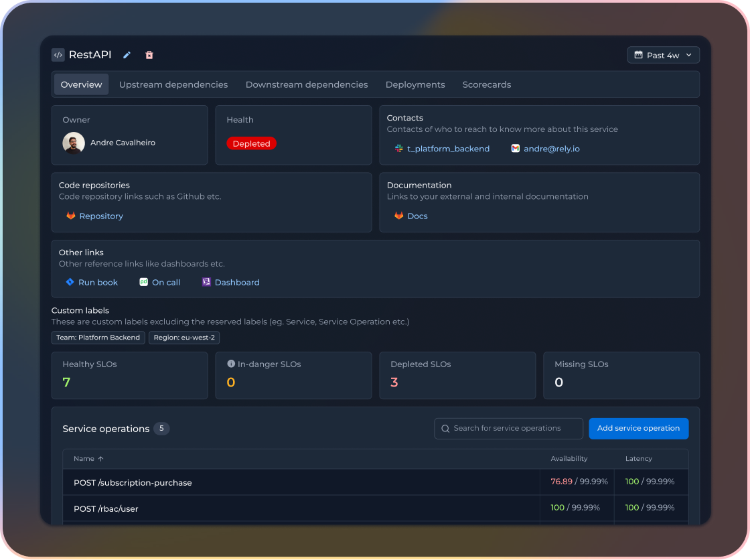This screenshot has height=560, width=750.
Task: Open the andre@rely.io email link
Action: pyautogui.click(x=552, y=149)
